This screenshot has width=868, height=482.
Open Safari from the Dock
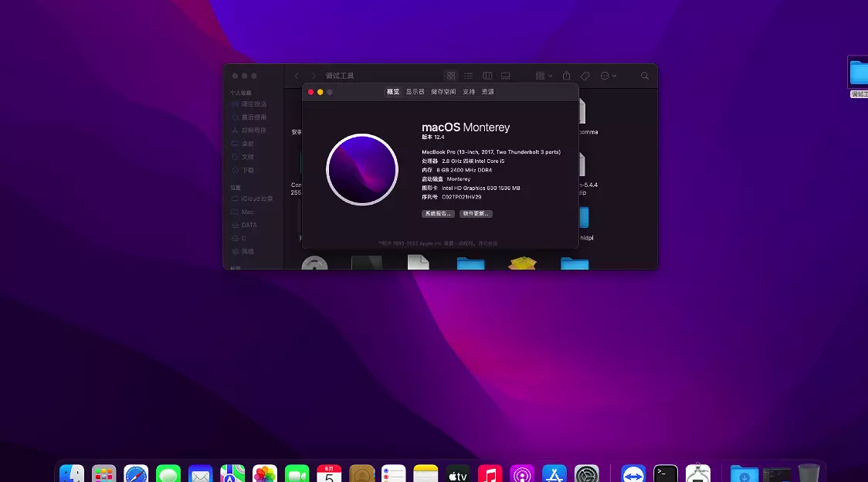(136, 474)
